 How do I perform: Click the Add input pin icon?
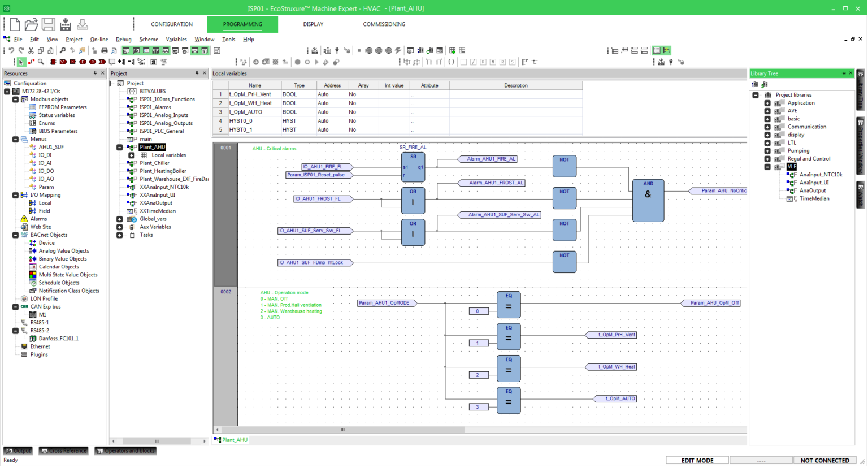tap(122, 62)
